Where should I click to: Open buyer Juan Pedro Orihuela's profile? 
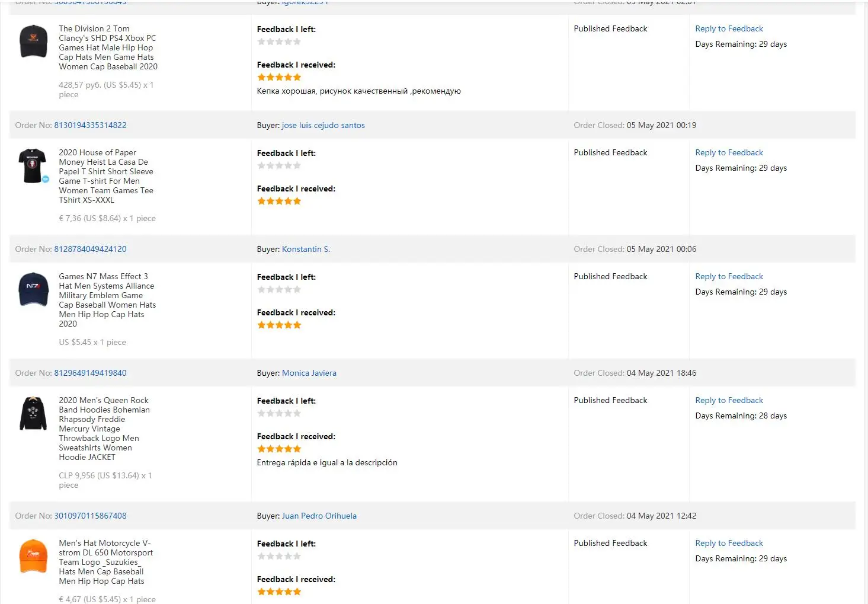(319, 516)
